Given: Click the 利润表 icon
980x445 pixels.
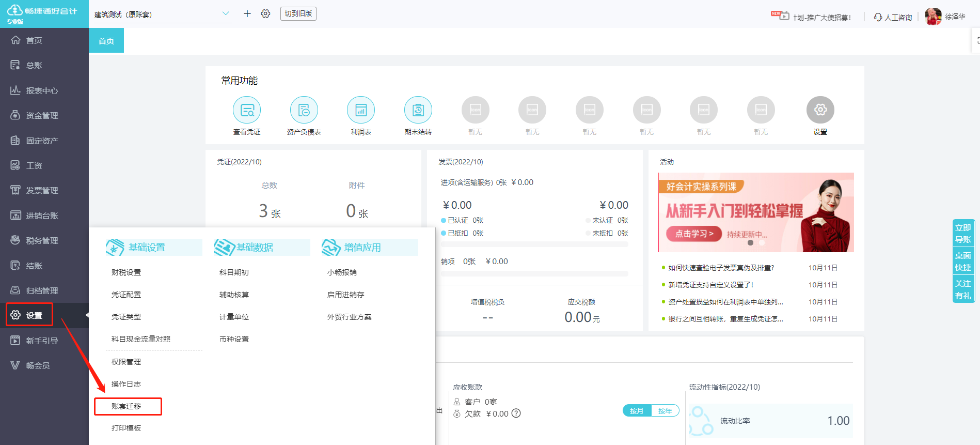Looking at the screenshot, I should 361,110.
